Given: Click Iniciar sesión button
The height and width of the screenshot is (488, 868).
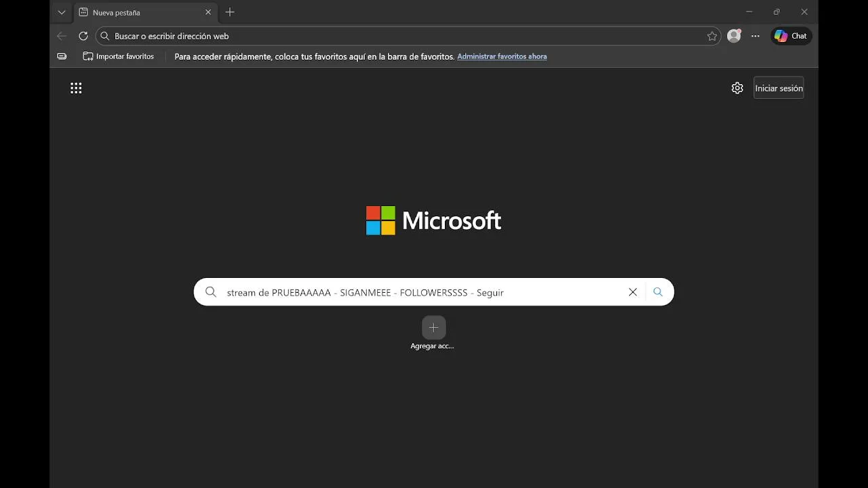Looking at the screenshot, I should pyautogui.click(x=778, y=88).
